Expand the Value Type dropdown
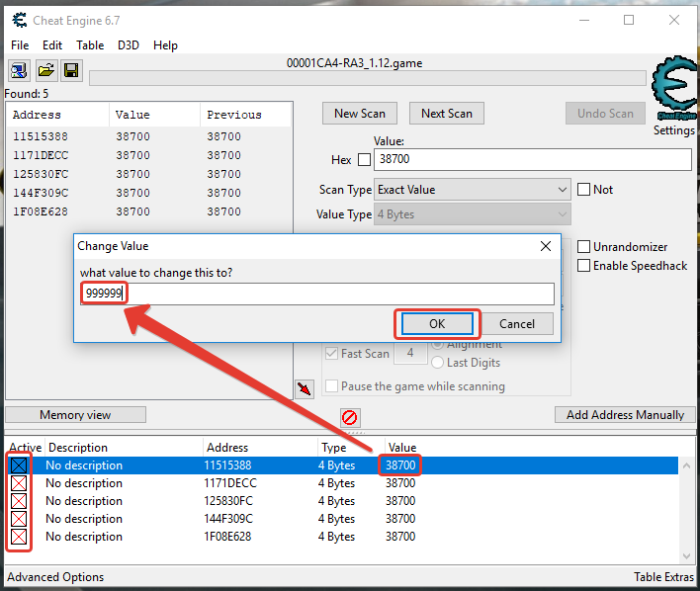Viewport: 700px width, 591px height. pyautogui.click(x=471, y=214)
